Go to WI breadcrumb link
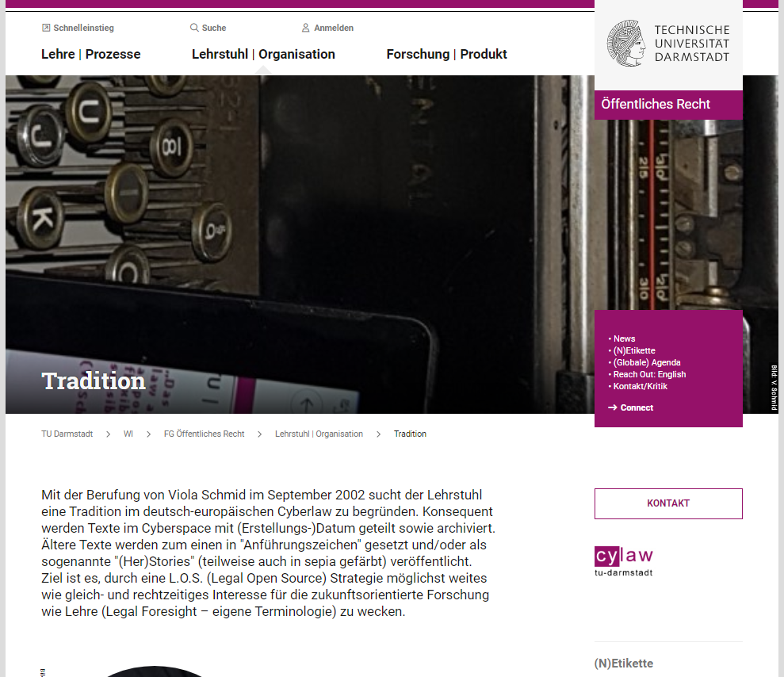The height and width of the screenshot is (677, 784). 128,434
